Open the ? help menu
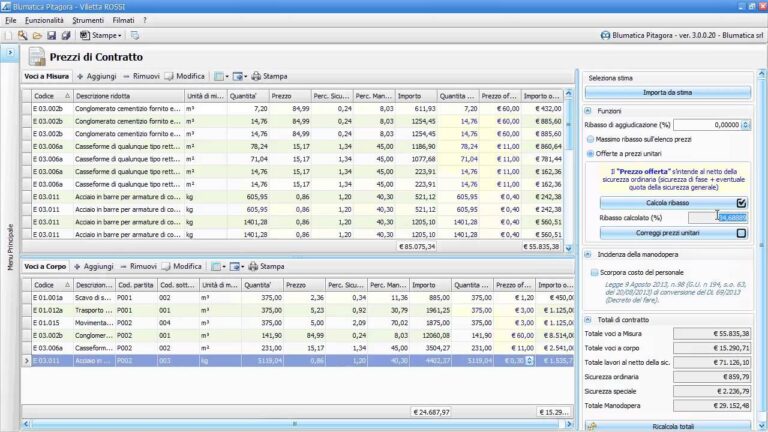This screenshot has width=768, height=432. [144, 20]
